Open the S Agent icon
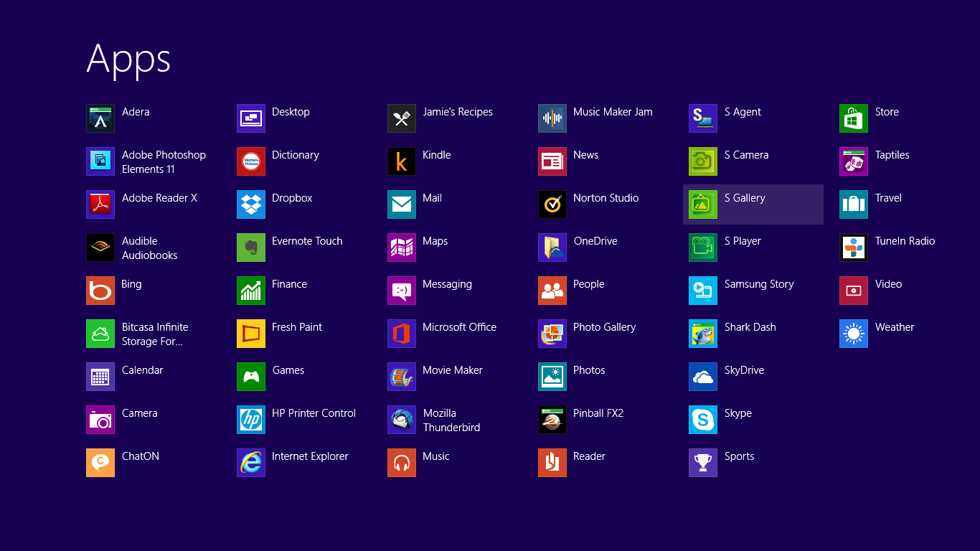This screenshot has width=980, height=551. 703,118
